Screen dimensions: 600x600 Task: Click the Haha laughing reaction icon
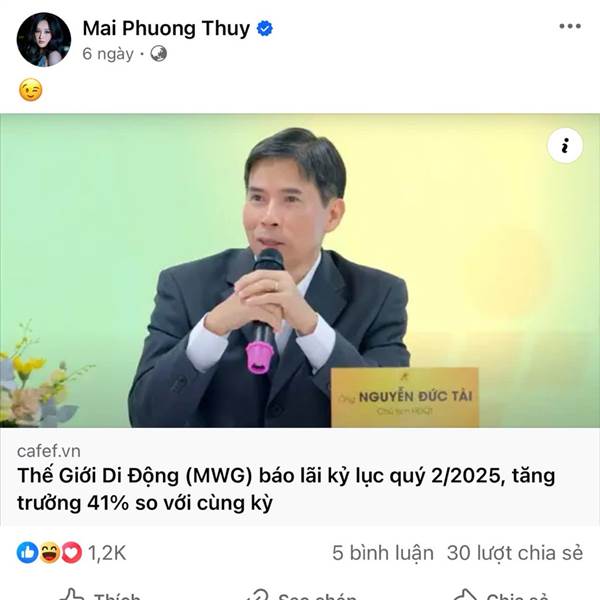coord(50,553)
